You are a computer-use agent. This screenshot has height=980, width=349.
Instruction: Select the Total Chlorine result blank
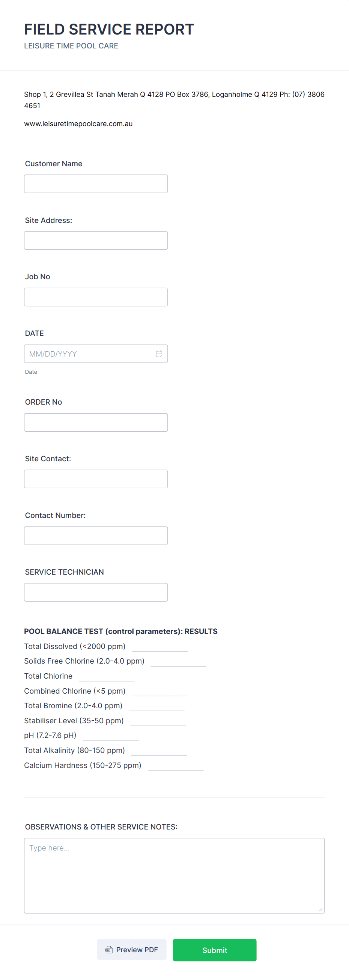point(107,676)
